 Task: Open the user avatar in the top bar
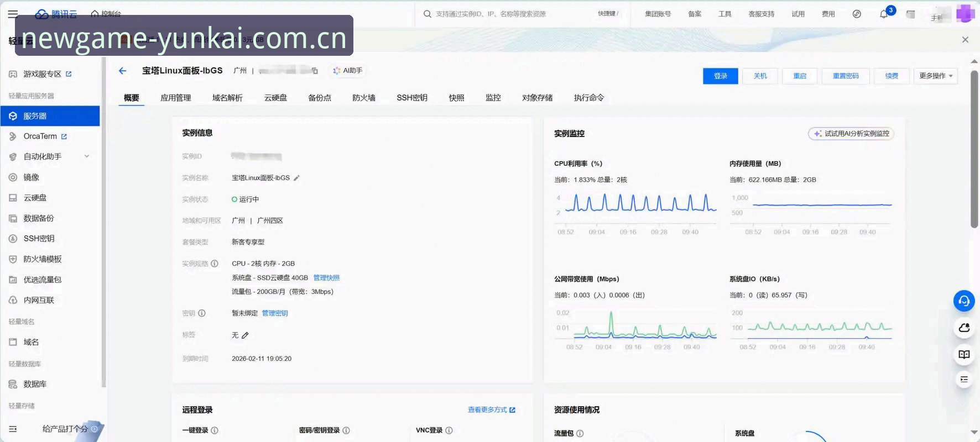tap(965, 13)
